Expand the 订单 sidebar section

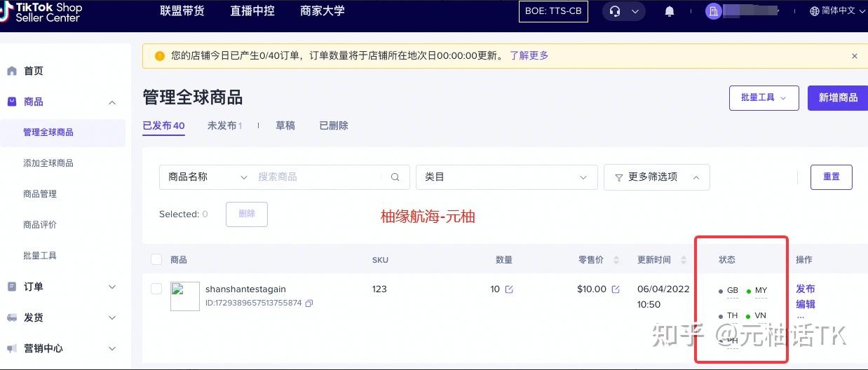[x=112, y=287]
